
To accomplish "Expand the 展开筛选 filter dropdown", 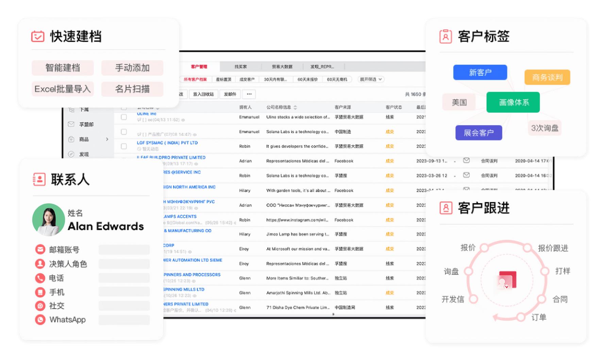I will tap(370, 79).
